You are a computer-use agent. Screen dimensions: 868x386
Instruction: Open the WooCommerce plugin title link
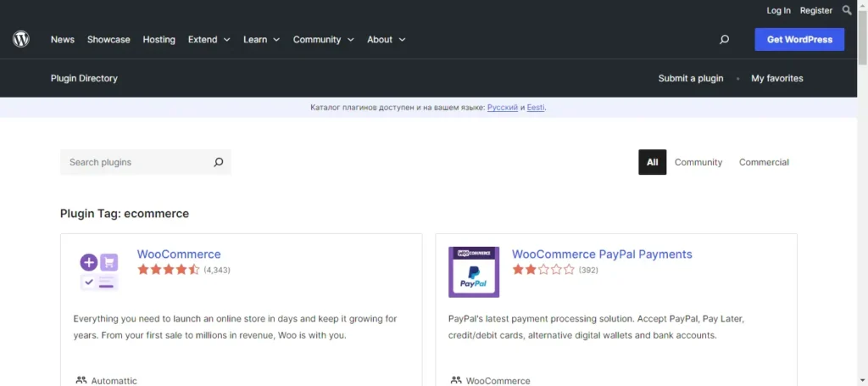(179, 255)
